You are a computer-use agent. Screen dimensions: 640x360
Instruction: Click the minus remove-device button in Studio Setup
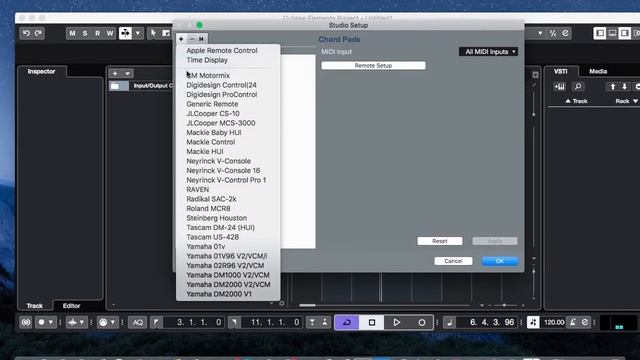pos(192,39)
